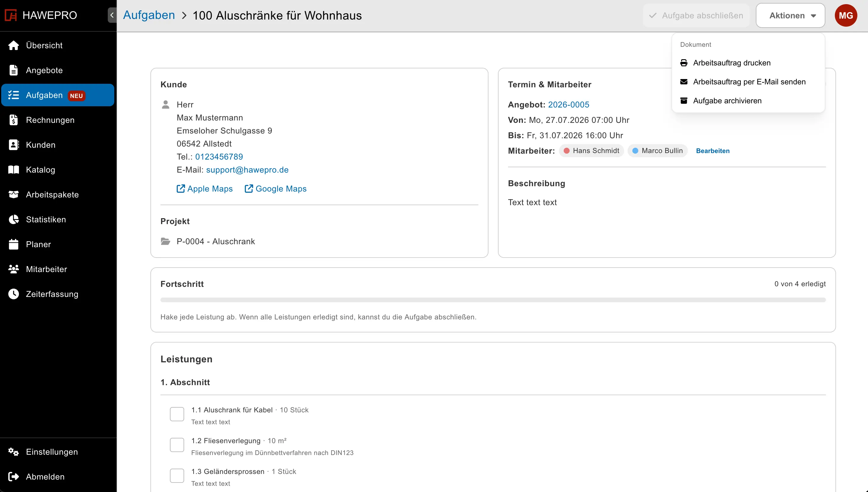This screenshot has height=492, width=868.
Task: Go to Angebote in the sidebar
Action: (58, 70)
